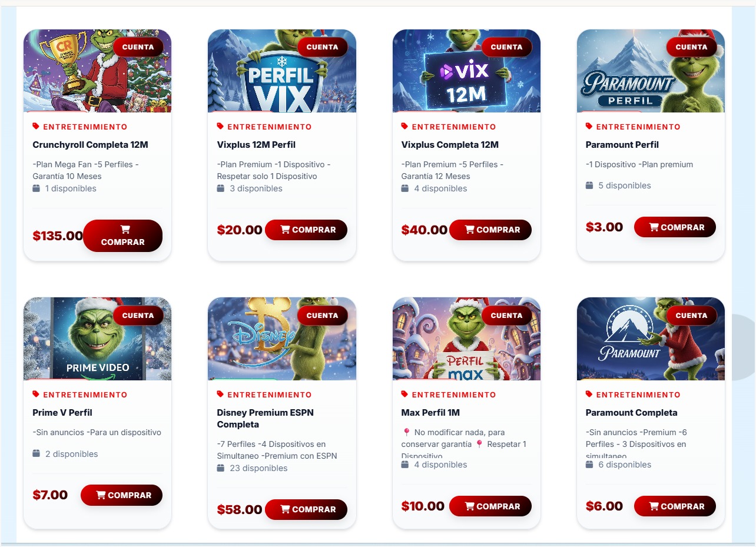Click the calendar icon beside "2 disponibles"
The image size is (756, 547).
(36, 454)
